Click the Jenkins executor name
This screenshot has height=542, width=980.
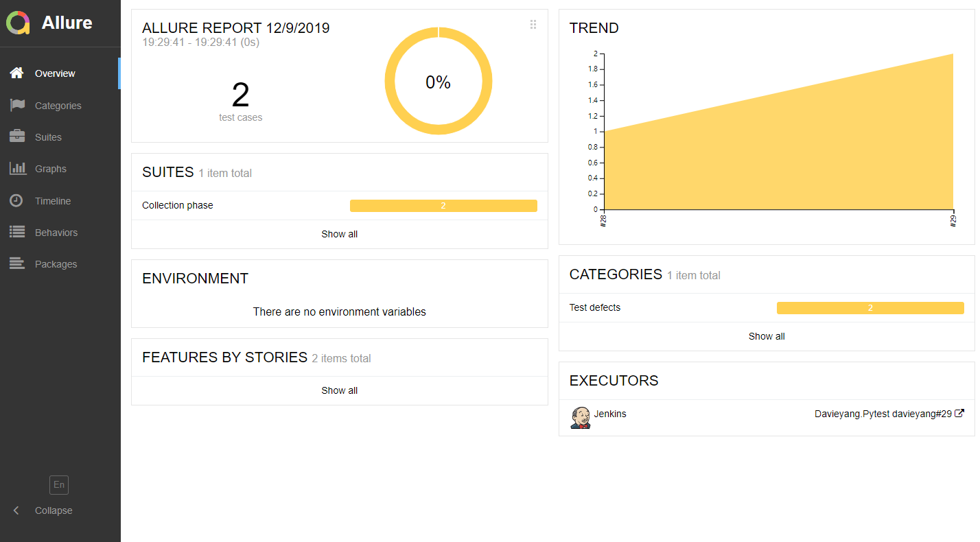pyautogui.click(x=610, y=414)
